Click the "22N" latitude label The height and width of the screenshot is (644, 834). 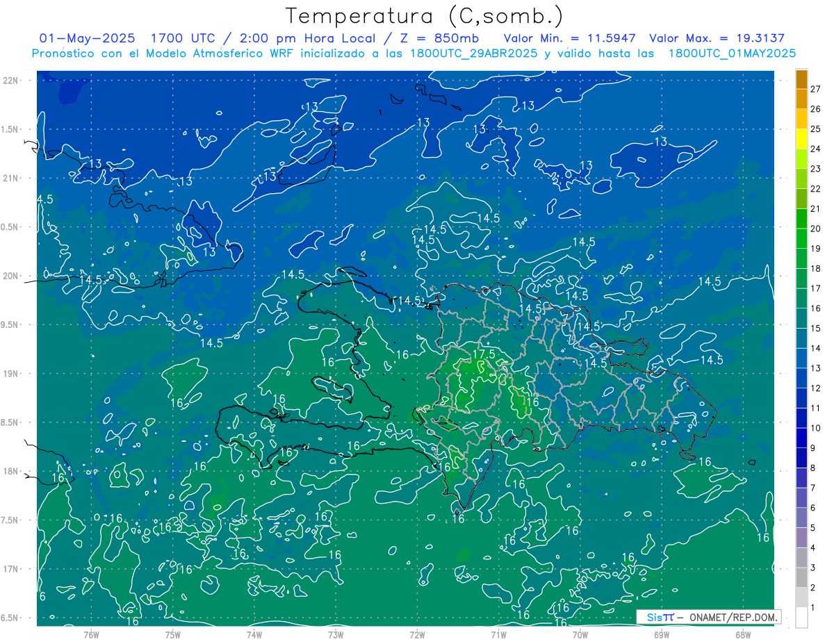(x=11, y=80)
